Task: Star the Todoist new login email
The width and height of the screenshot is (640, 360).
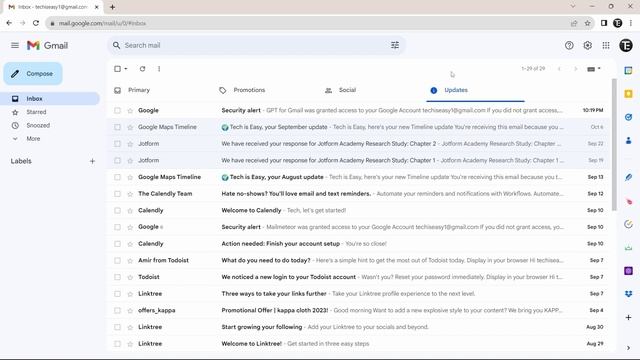Action: [x=130, y=277]
